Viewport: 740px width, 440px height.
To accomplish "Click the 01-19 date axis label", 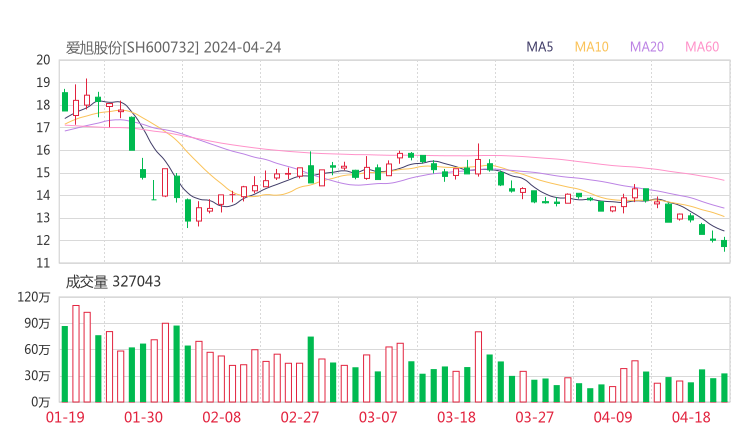I will (x=65, y=417).
